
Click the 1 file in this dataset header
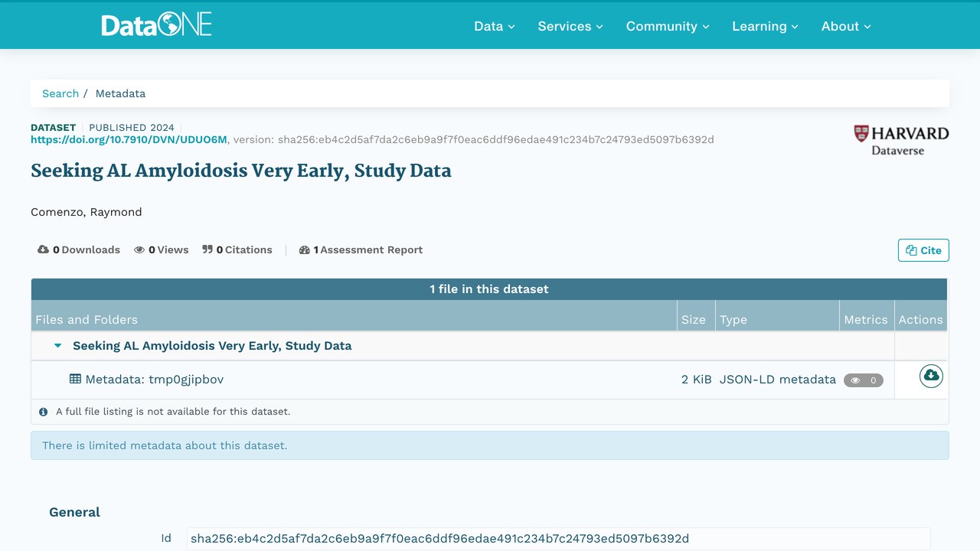(x=489, y=289)
